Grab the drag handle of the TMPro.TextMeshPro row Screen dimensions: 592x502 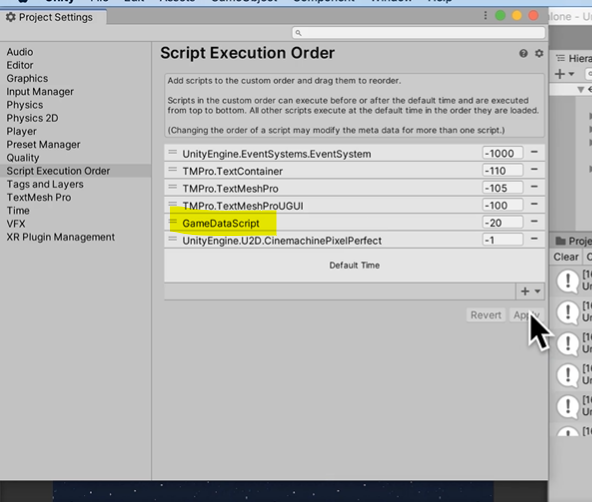[173, 187]
